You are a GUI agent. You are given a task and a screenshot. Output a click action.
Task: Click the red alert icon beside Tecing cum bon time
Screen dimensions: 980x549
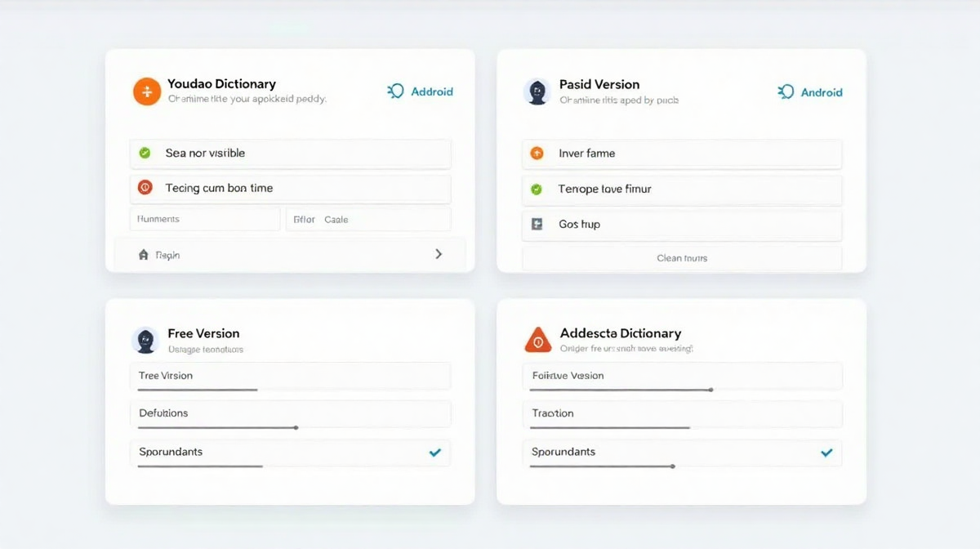pyautogui.click(x=145, y=188)
